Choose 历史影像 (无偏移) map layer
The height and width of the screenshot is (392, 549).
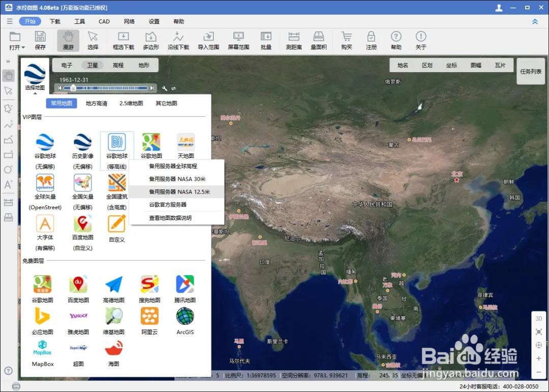click(x=83, y=151)
